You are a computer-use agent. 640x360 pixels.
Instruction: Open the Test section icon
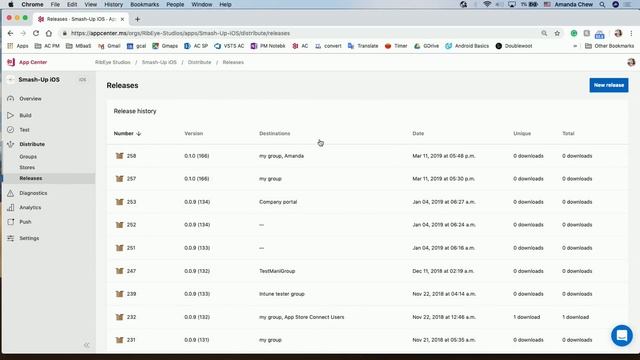tap(11, 129)
